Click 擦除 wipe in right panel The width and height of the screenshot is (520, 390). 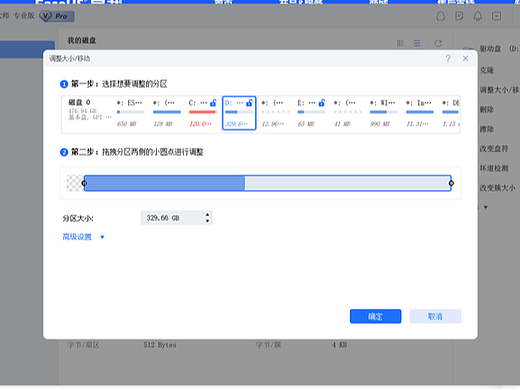[x=487, y=129]
